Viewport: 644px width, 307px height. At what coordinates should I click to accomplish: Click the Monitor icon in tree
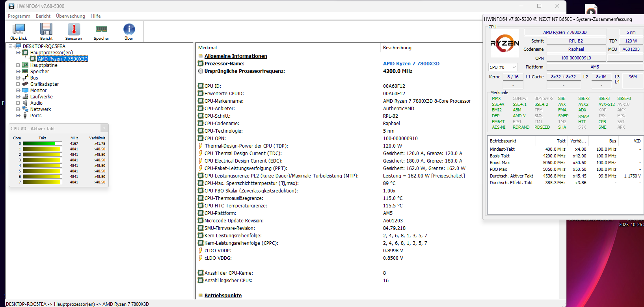(25, 91)
